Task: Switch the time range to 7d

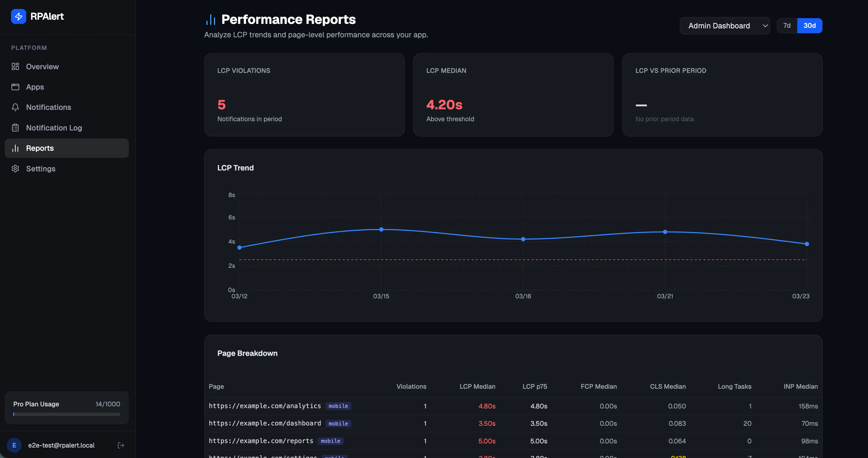Action: click(787, 26)
